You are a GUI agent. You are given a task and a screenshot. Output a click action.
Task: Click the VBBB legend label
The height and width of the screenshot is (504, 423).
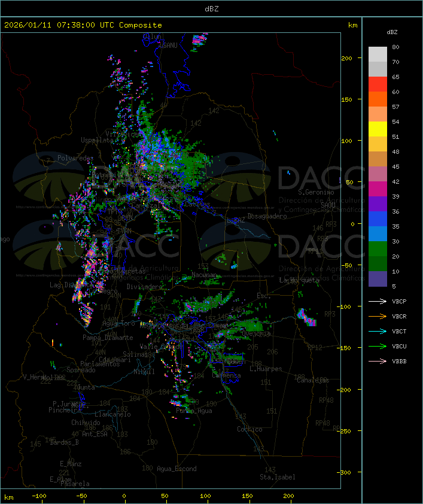pyautogui.click(x=399, y=362)
